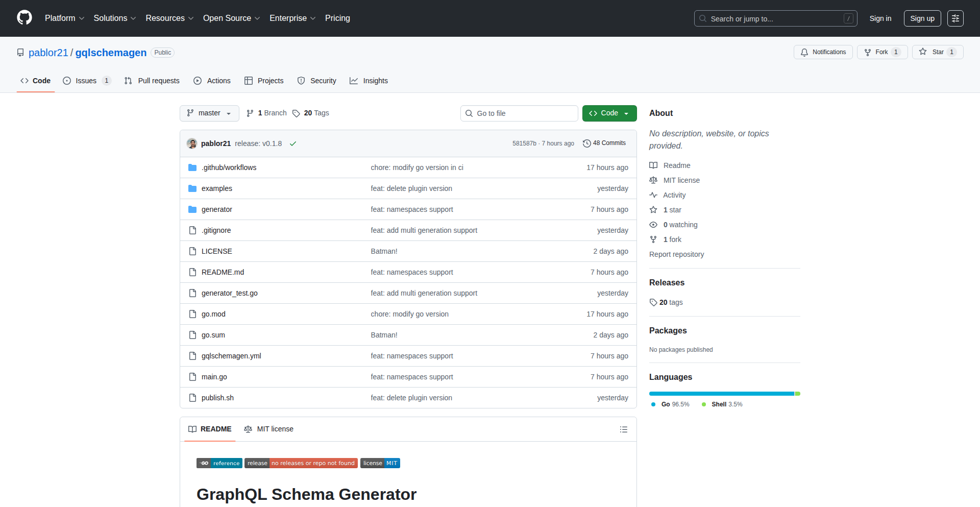
Task: Open the Insights tab
Action: [369, 81]
